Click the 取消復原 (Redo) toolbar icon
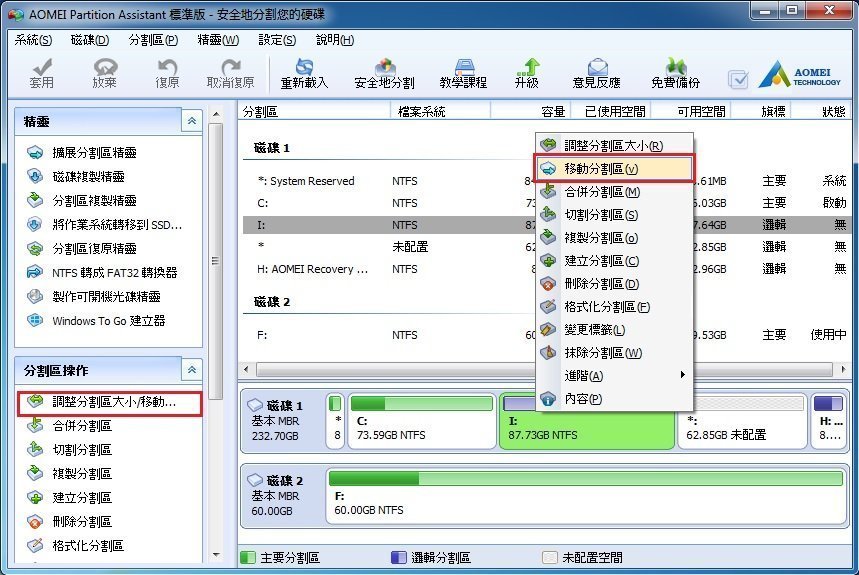 click(231, 73)
